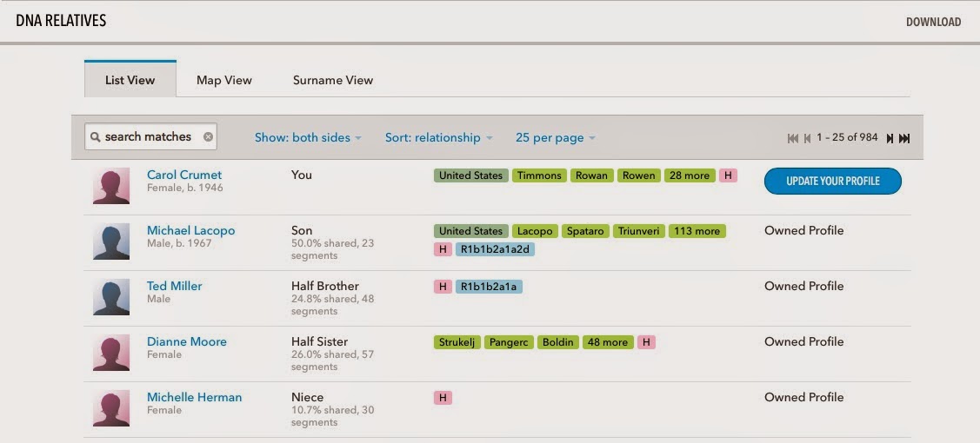Image resolution: width=980 pixels, height=443 pixels.
Task: Open the 'Sort: relationship' dropdown
Action: click(438, 137)
